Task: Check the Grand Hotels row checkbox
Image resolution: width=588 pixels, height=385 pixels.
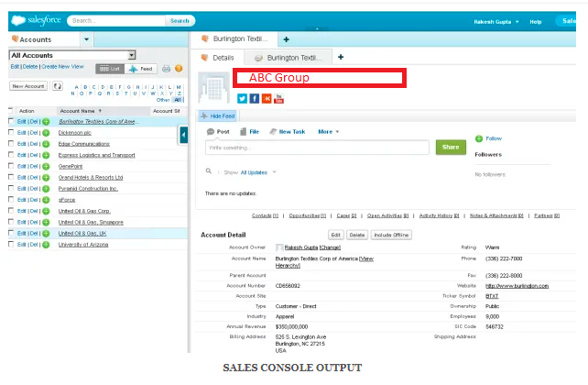Action: [x=11, y=177]
